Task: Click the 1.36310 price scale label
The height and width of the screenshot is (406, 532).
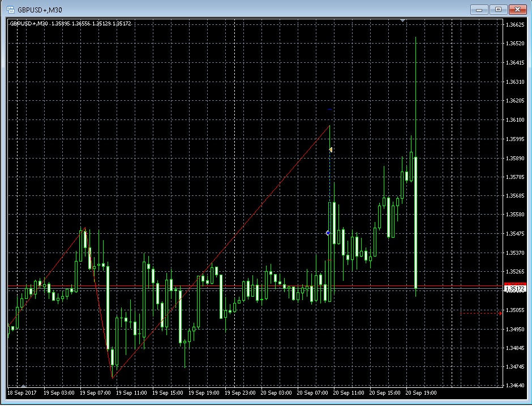Action: (514, 82)
